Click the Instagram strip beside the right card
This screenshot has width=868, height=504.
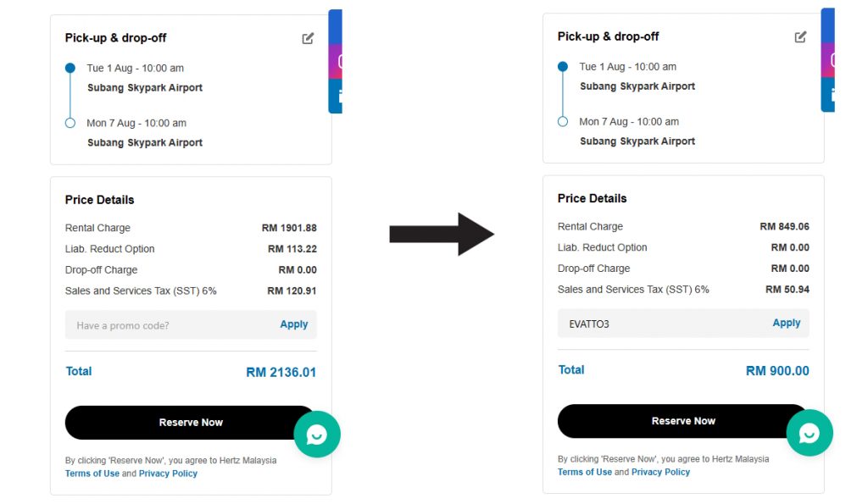coord(828,60)
